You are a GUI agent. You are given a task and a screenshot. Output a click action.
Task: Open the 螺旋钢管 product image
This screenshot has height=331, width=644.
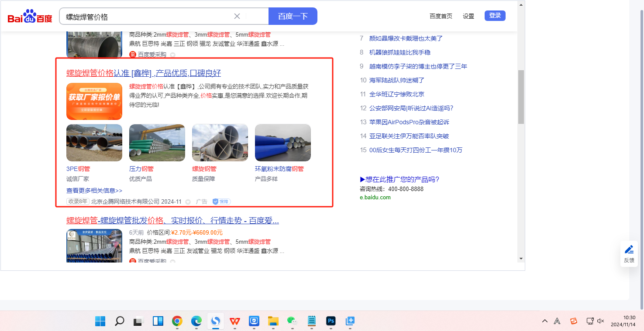(x=220, y=143)
